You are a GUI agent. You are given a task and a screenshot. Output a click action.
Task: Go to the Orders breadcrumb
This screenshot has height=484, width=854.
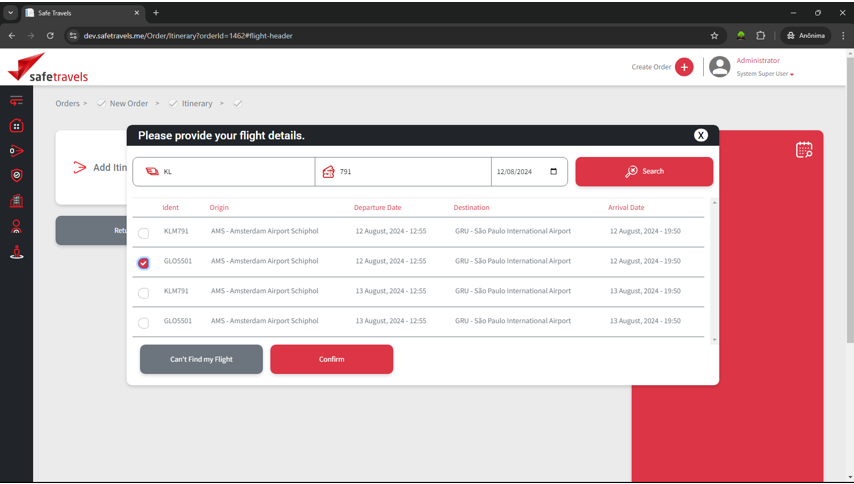[67, 103]
